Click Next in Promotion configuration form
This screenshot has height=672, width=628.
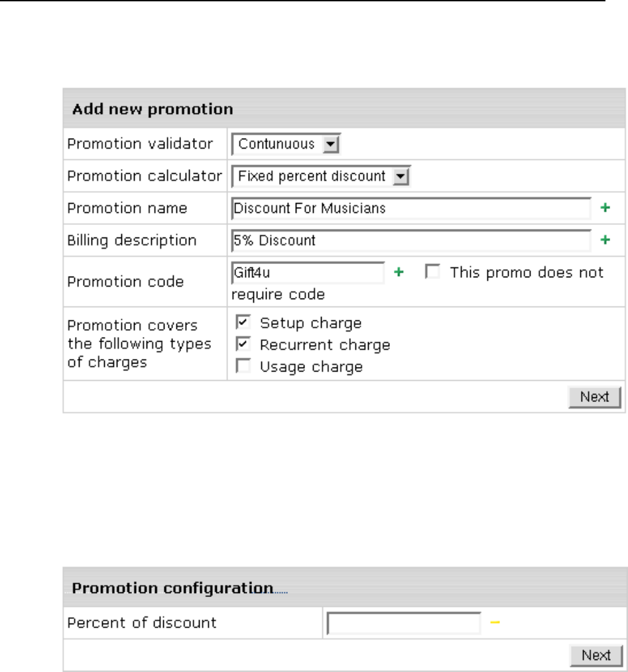click(596, 655)
